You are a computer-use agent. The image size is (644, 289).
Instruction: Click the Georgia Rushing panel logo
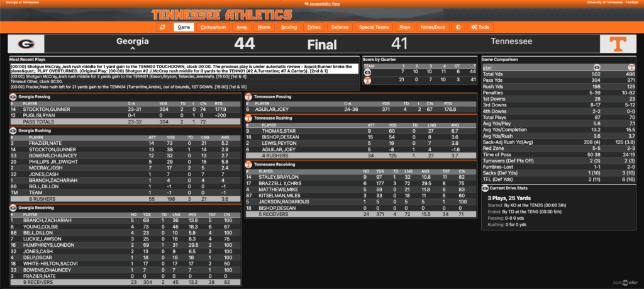[13, 130]
